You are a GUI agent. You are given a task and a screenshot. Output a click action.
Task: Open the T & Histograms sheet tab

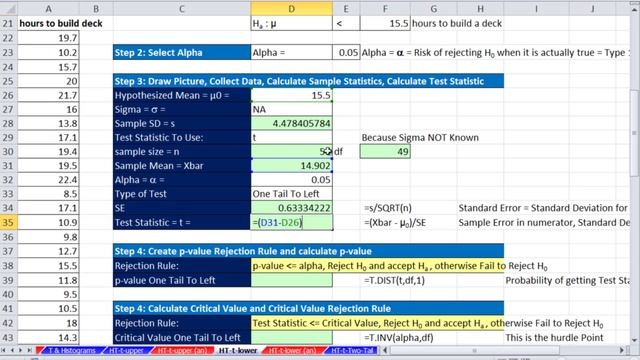point(72,350)
